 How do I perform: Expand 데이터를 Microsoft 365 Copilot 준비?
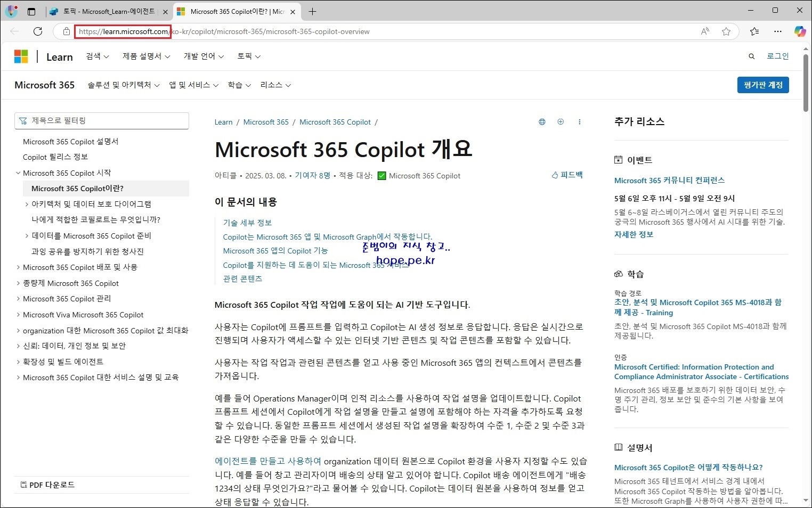click(91, 235)
